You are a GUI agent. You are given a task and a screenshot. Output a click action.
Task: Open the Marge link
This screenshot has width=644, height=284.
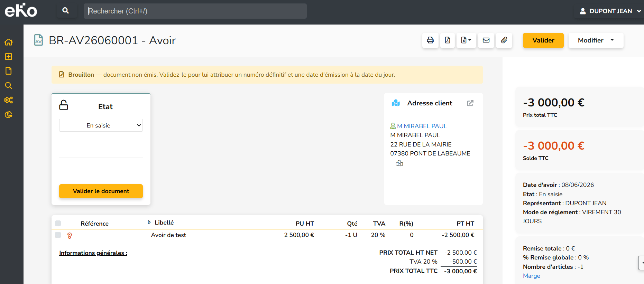tap(532, 276)
